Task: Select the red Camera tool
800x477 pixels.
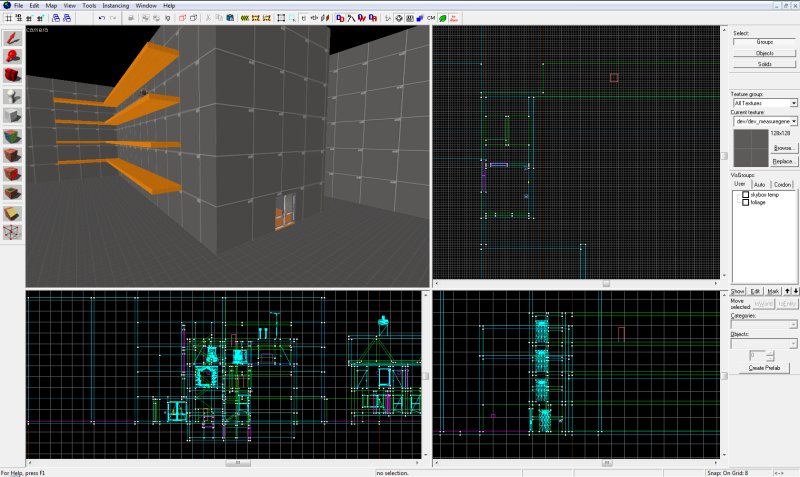Action: pyautogui.click(x=12, y=75)
